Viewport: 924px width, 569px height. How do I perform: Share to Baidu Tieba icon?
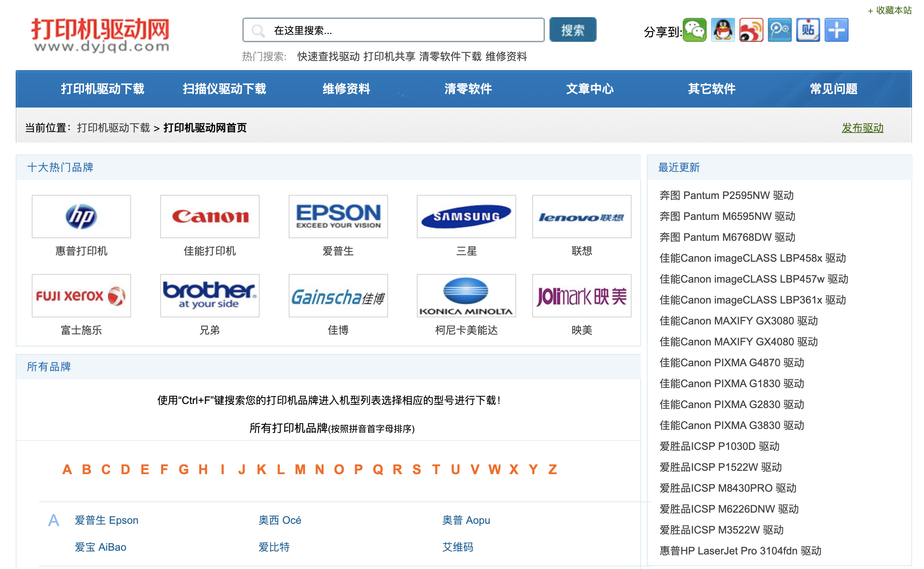click(808, 30)
